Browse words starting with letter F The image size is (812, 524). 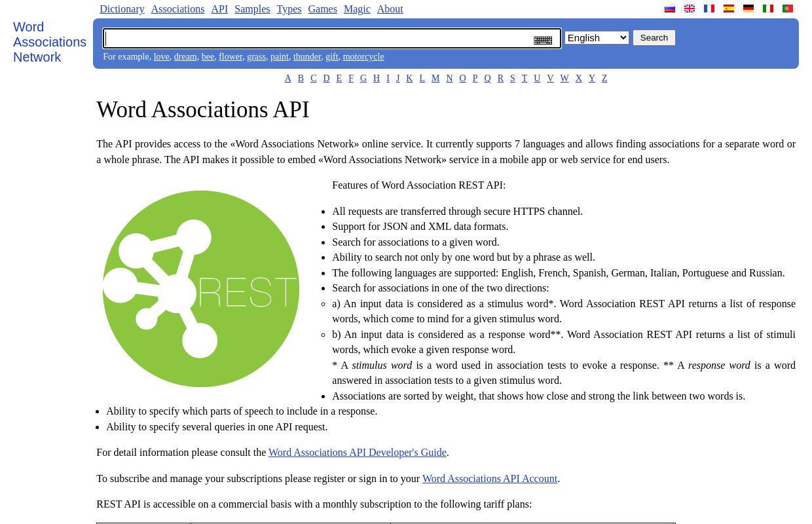351,79
